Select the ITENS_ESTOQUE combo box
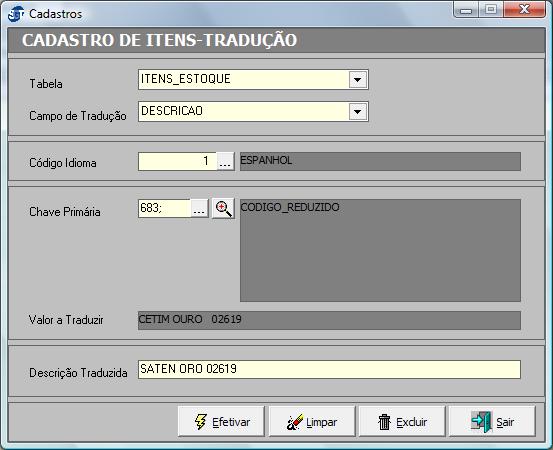This screenshot has width=553, height=450. click(253, 79)
